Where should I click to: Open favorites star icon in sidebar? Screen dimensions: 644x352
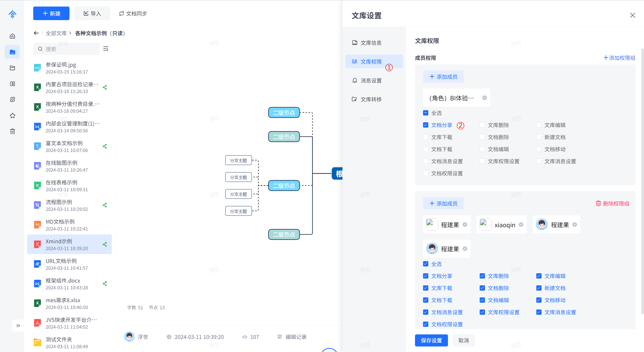coord(12,115)
